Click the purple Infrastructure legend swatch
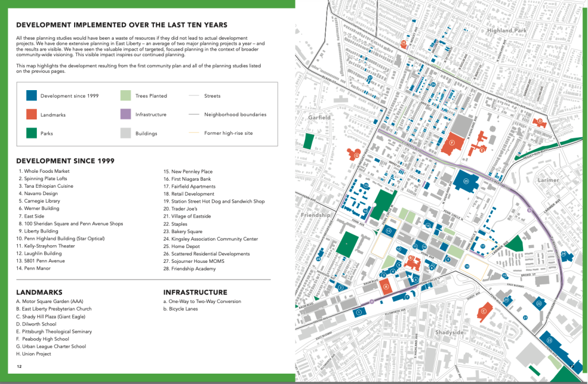The image size is (588, 384). 126,114
